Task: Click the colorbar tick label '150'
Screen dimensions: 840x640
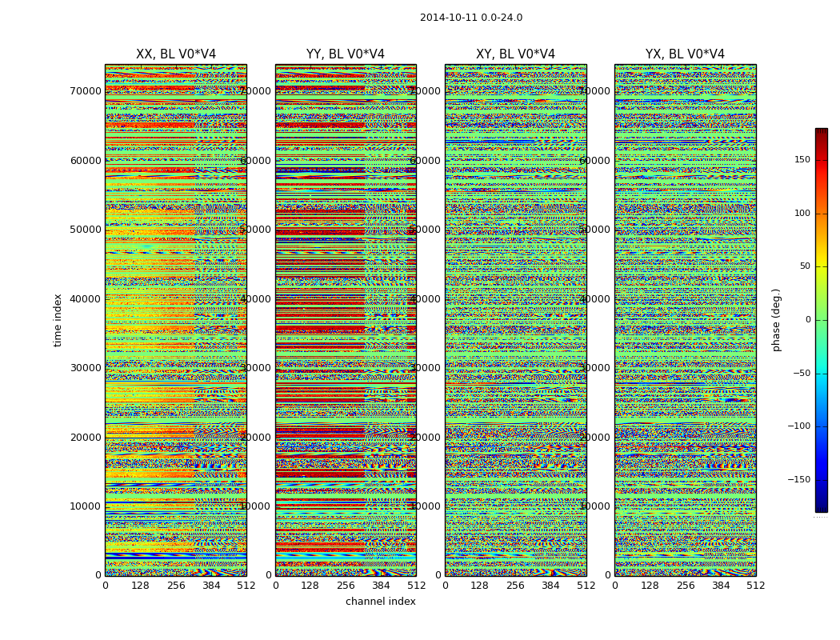Action: pyautogui.click(x=802, y=160)
